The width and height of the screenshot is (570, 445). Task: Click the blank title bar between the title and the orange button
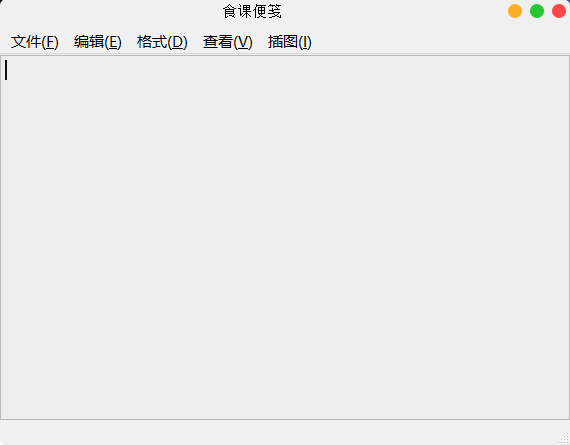pos(394,11)
